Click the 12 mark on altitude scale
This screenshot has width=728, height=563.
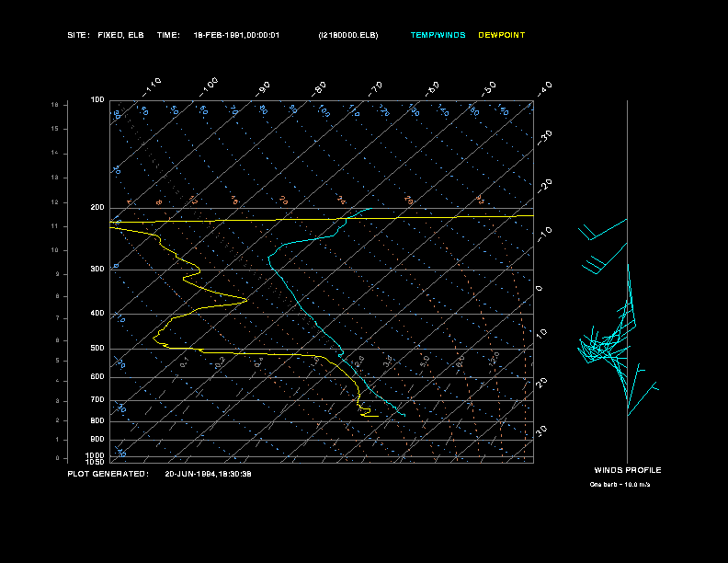point(55,202)
